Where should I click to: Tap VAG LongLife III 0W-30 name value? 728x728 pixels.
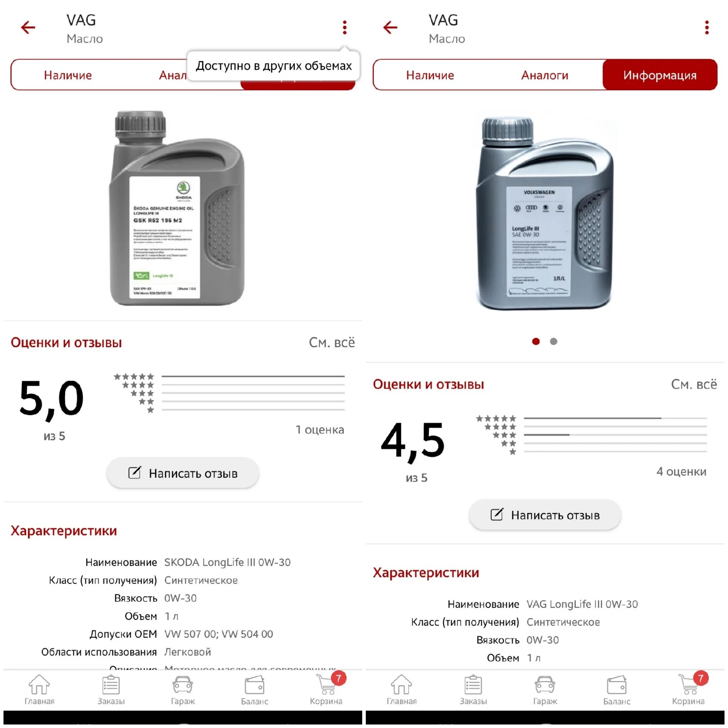pyautogui.click(x=582, y=604)
